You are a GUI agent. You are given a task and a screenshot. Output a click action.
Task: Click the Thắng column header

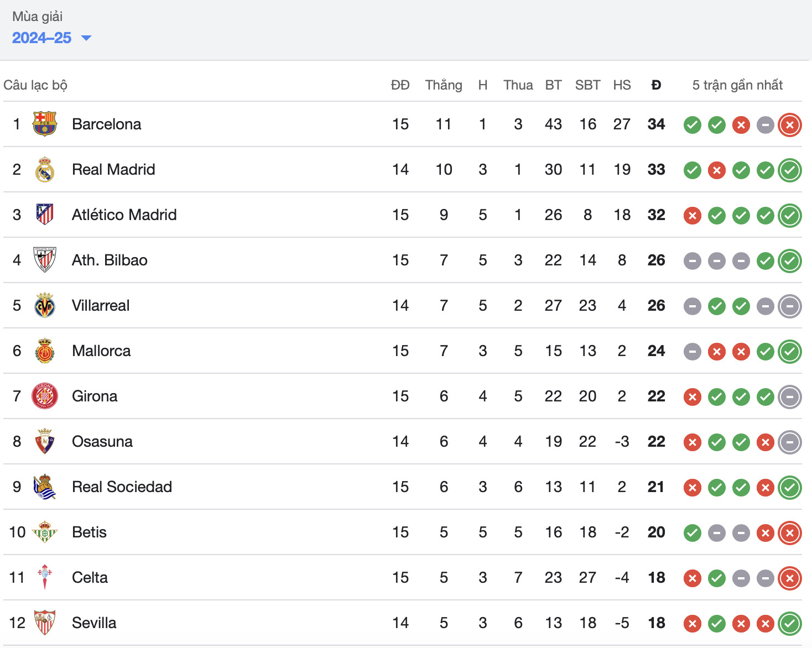click(444, 85)
